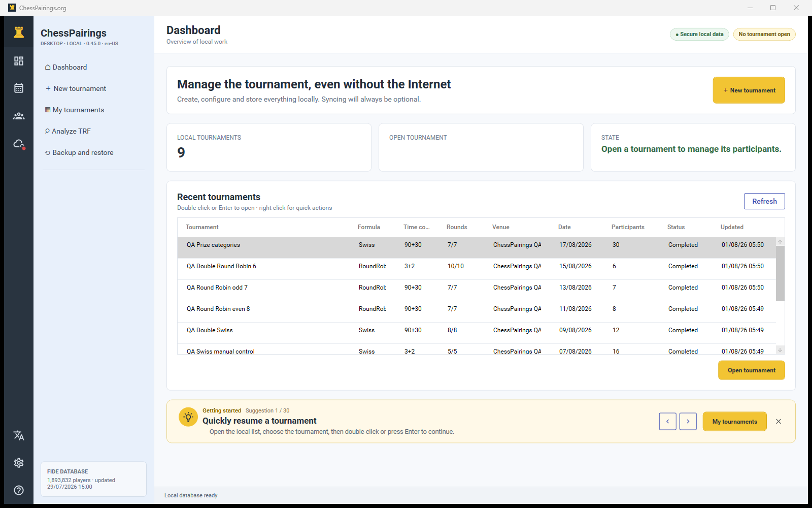
Task: Open the help question mark icon
Action: coord(19,490)
